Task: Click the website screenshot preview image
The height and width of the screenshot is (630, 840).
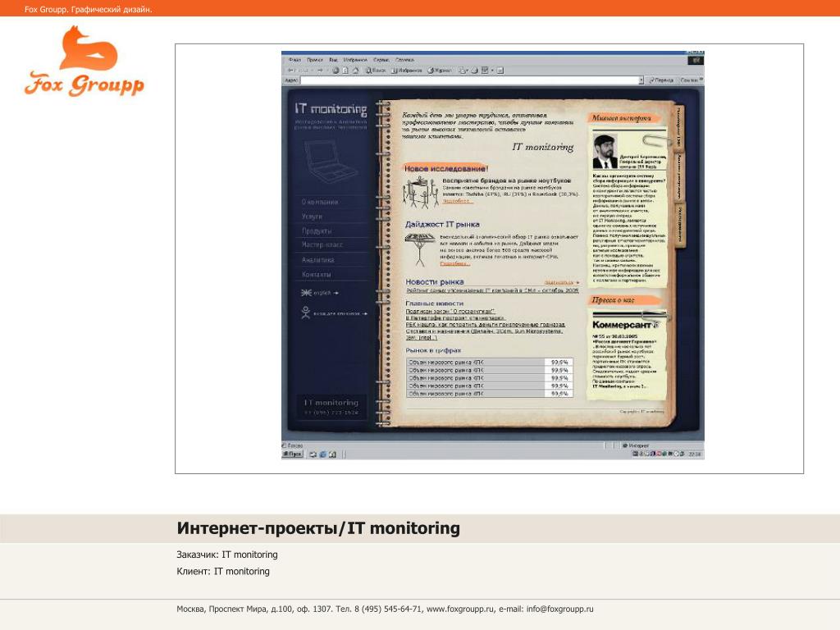Action: pos(493,255)
